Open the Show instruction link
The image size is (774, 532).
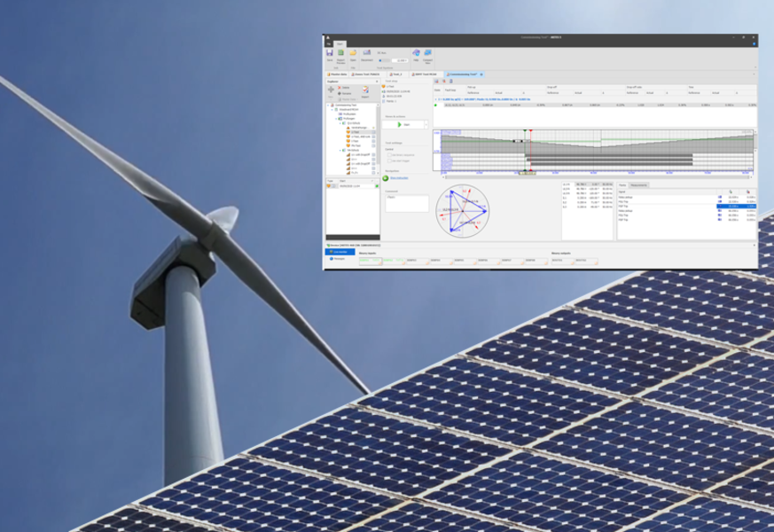pyautogui.click(x=398, y=178)
